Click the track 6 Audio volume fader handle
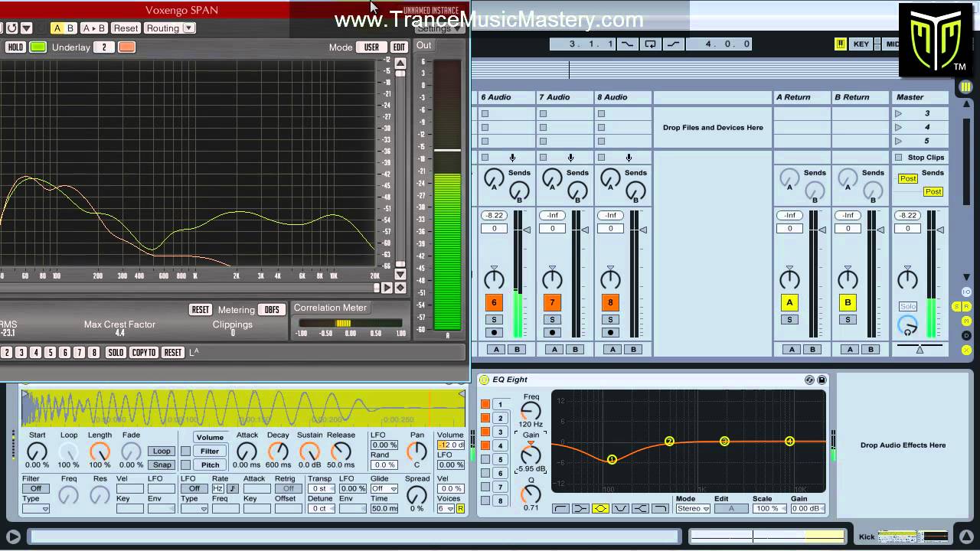This screenshot has width=980, height=551. point(527,230)
